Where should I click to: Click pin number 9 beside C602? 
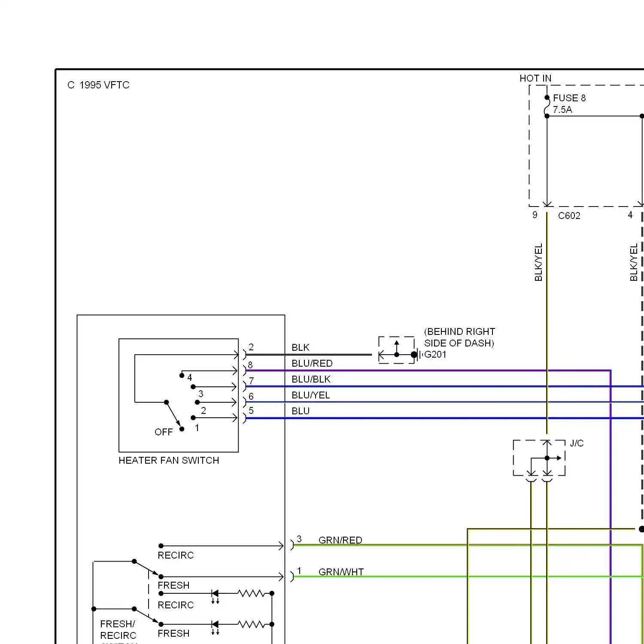tap(535, 215)
